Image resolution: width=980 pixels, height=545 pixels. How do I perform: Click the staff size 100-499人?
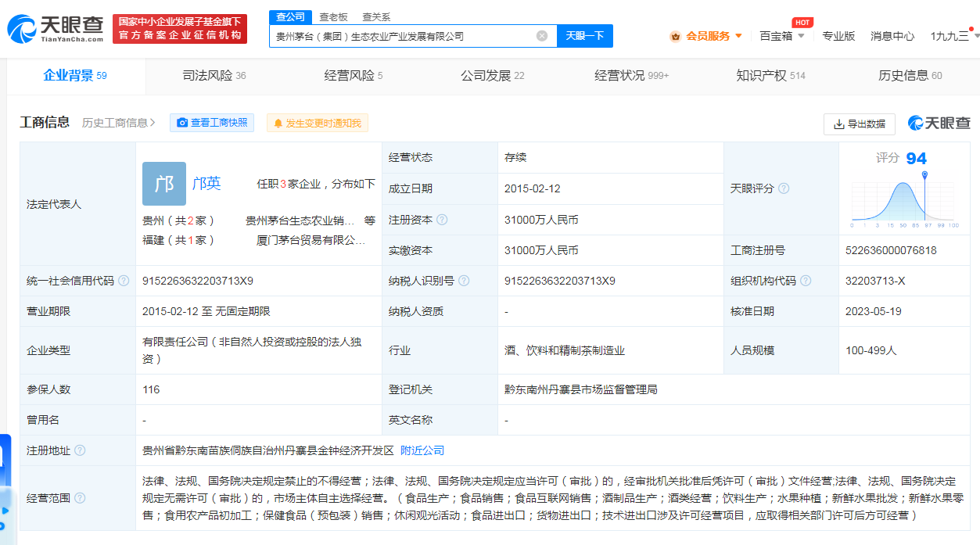(871, 350)
